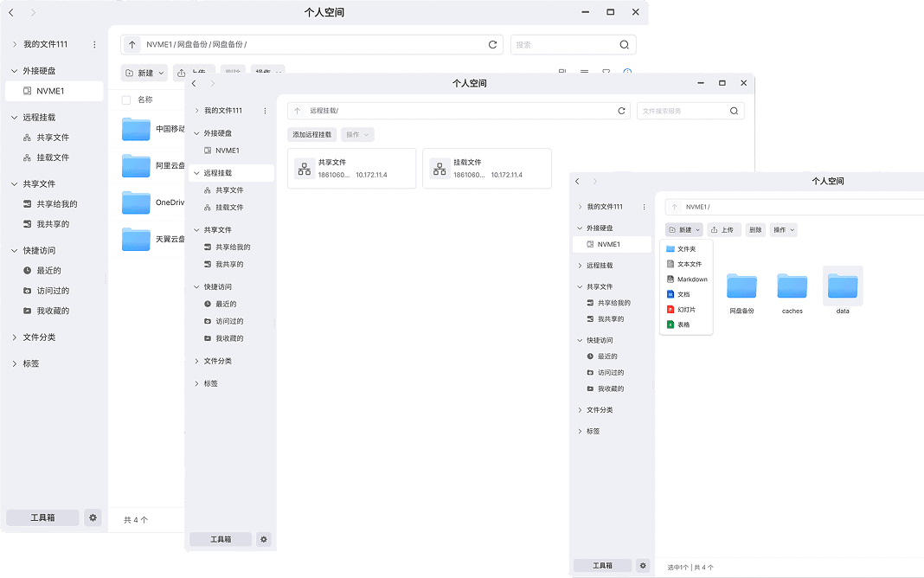Click search magnifier in the 文件搜索服务 field

point(734,111)
